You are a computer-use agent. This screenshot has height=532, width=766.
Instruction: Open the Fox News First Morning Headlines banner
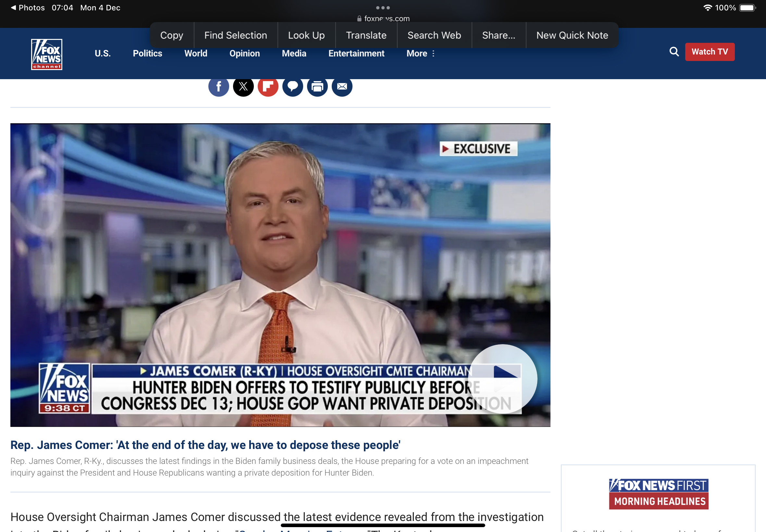(x=659, y=494)
